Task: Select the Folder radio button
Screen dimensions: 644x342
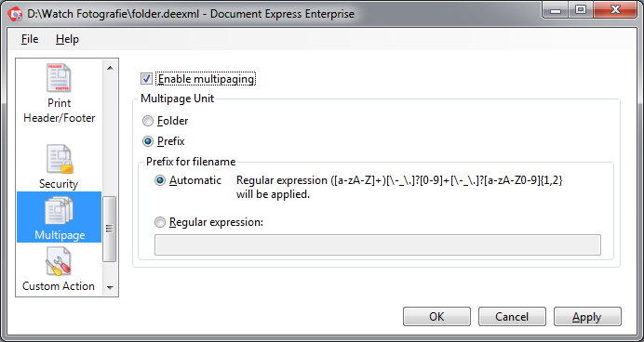Action: coord(147,121)
